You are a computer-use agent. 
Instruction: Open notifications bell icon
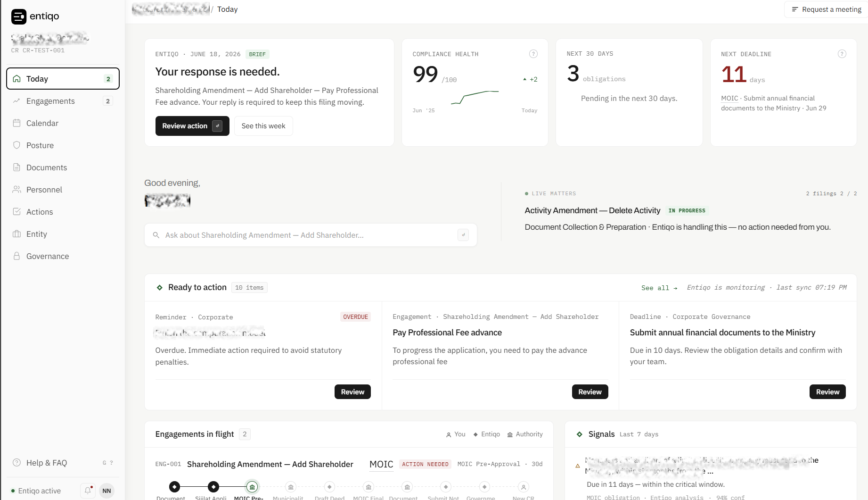[x=88, y=491]
